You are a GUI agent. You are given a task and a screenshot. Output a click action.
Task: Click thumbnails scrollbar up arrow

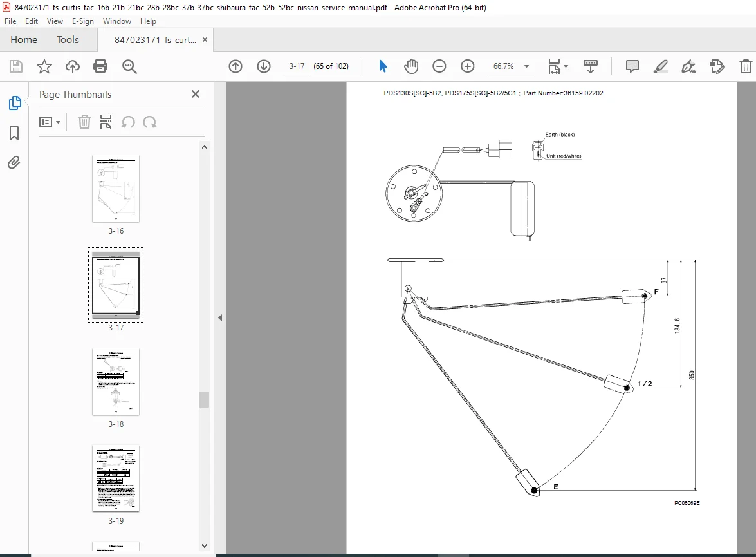click(x=204, y=147)
